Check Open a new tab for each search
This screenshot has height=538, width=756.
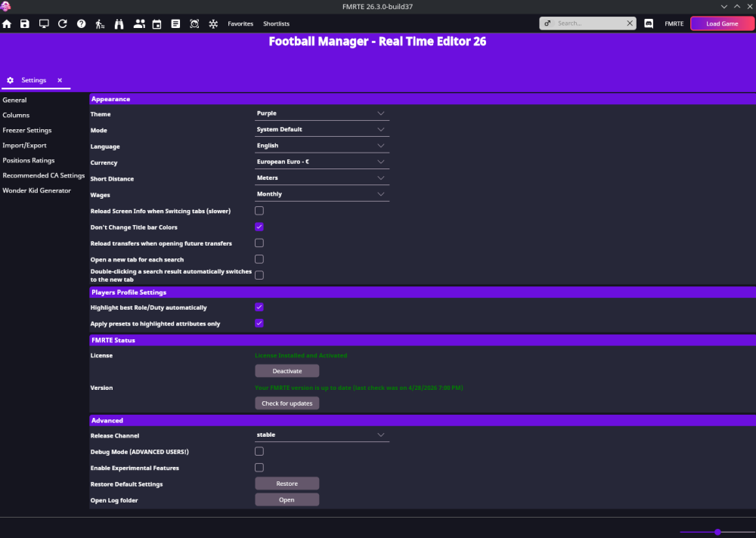coord(259,259)
